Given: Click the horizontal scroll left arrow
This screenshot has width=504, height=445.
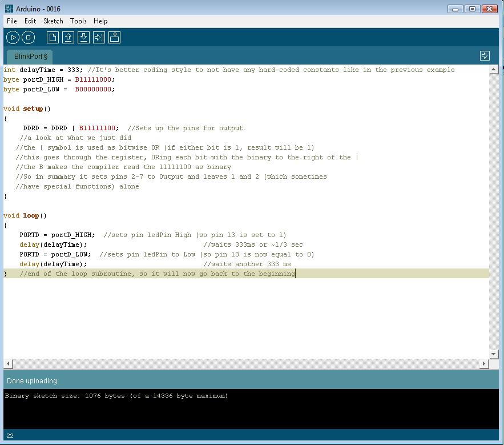Looking at the screenshot, I should click(x=9, y=364).
